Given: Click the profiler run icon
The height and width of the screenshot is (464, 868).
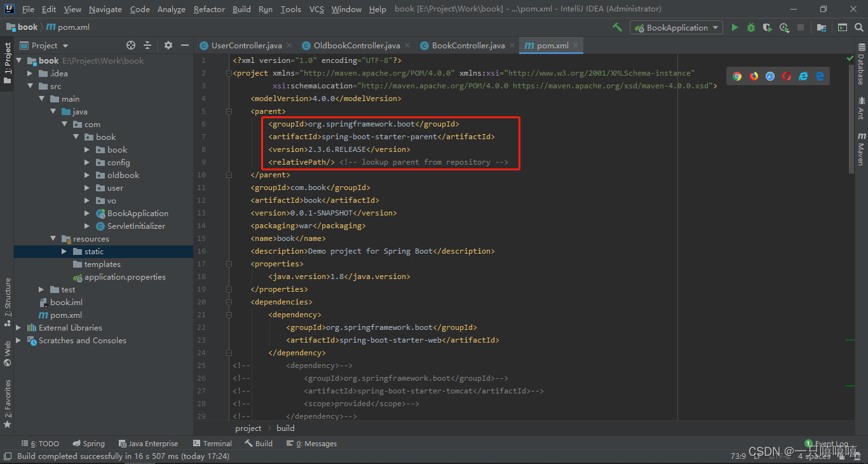Looking at the screenshot, I should (x=784, y=27).
